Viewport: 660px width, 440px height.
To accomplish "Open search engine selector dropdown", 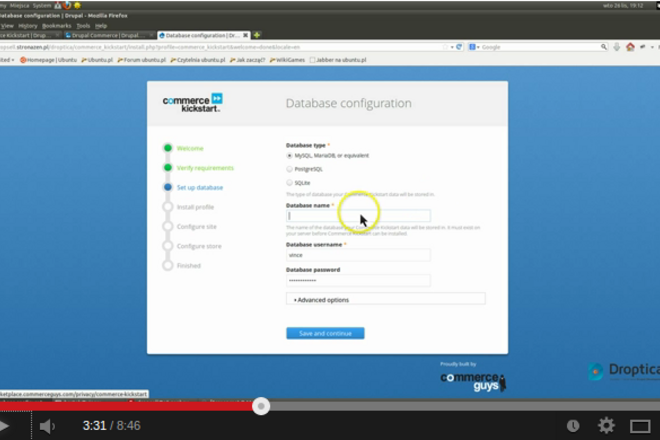I will pyautogui.click(x=474, y=47).
